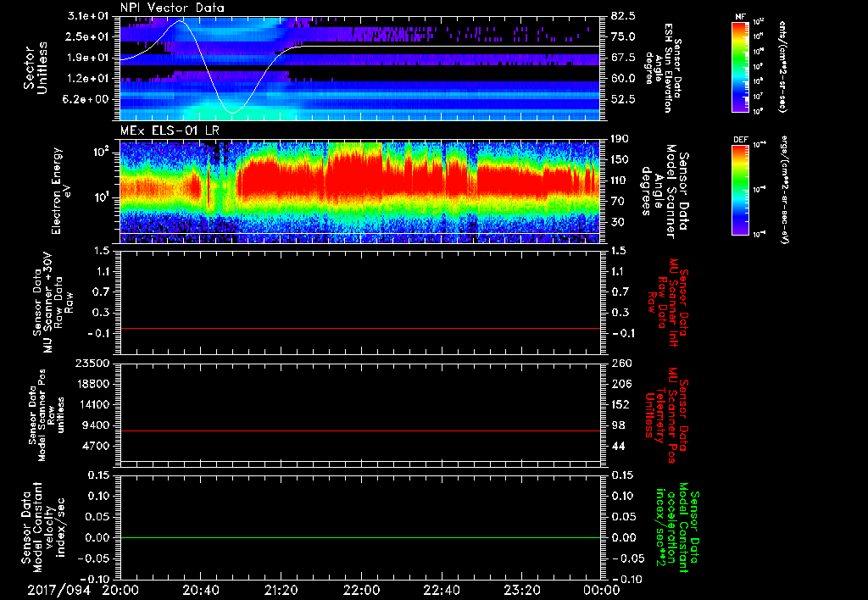Click the '4700' scanner position tick label
The image size is (868, 600).
(97, 446)
